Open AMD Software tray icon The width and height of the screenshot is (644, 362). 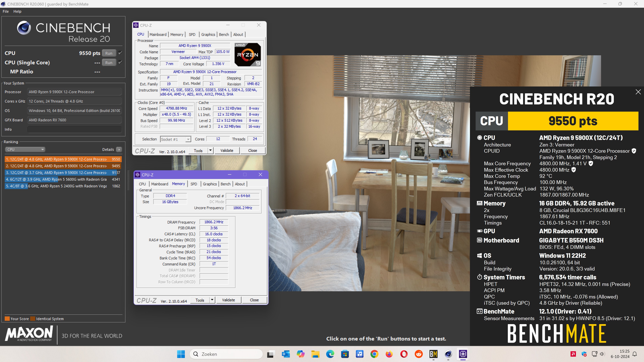point(573,354)
